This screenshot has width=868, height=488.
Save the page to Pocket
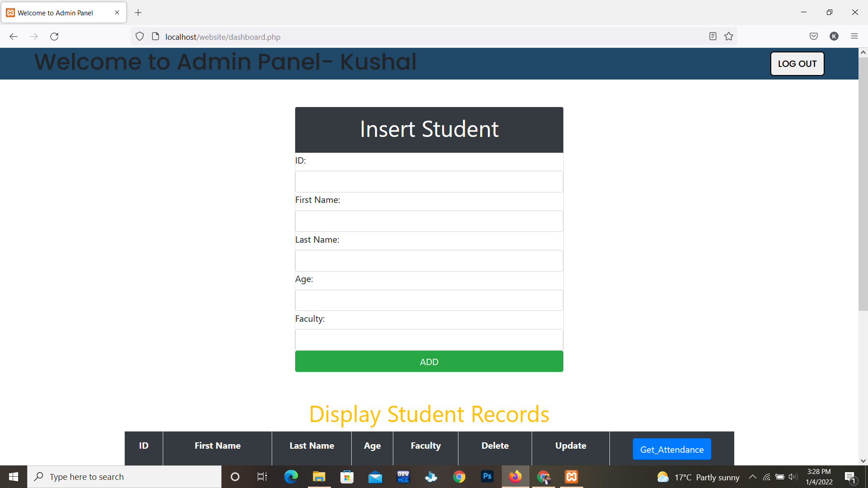click(814, 36)
